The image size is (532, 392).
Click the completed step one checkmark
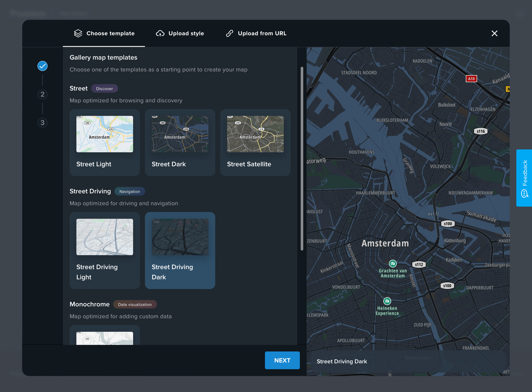[x=43, y=66]
